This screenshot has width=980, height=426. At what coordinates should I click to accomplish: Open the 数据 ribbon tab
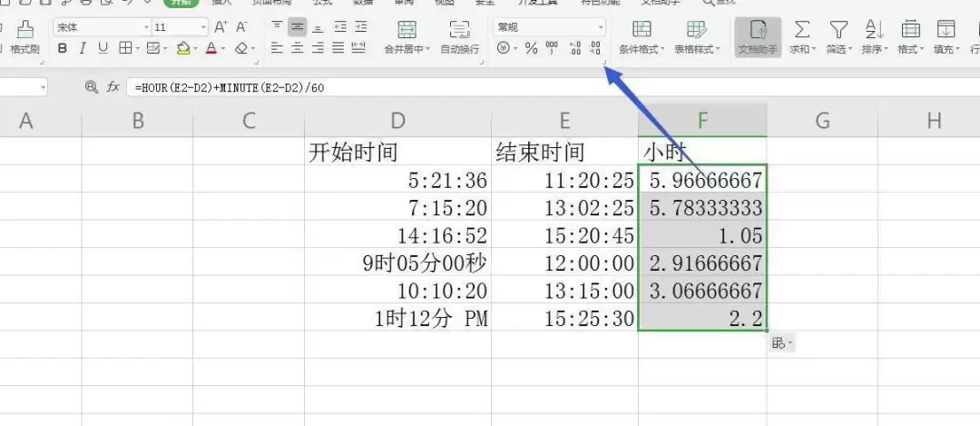pyautogui.click(x=363, y=3)
